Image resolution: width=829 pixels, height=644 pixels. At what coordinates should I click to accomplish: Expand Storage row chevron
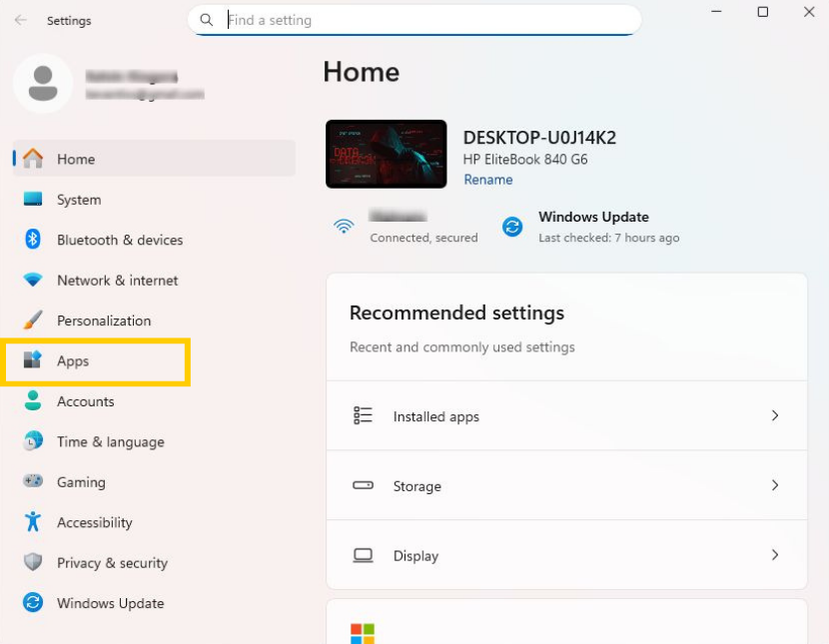[x=775, y=485]
